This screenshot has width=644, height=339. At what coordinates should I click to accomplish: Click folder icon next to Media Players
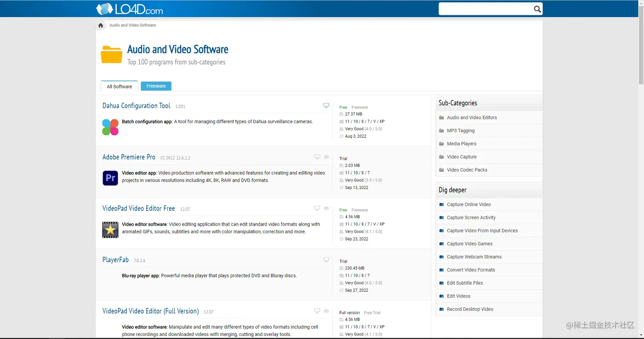tap(442, 144)
